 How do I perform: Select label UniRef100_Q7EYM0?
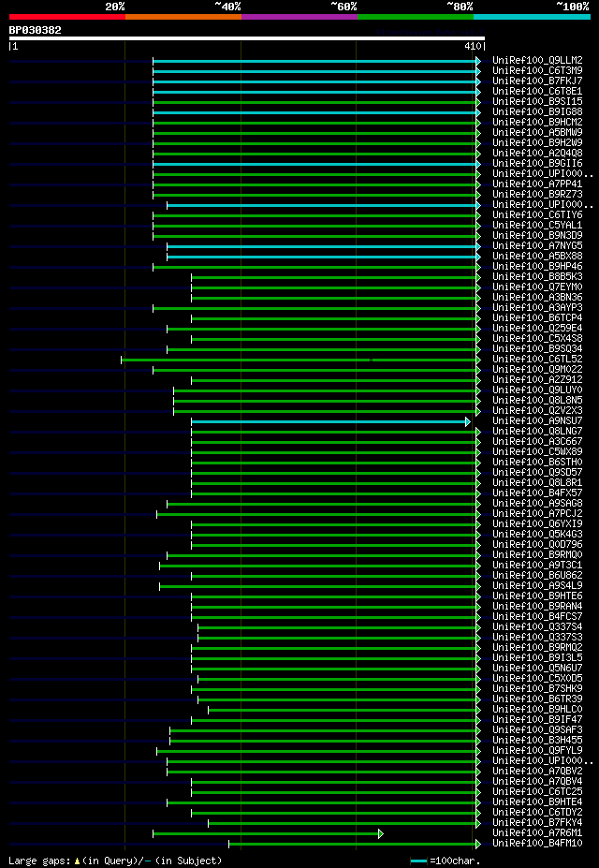click(537, 287)
